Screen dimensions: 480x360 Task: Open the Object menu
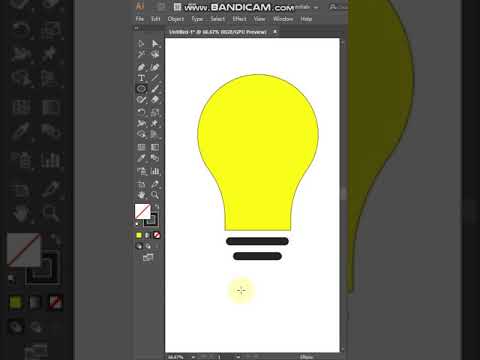pos(176,19)
